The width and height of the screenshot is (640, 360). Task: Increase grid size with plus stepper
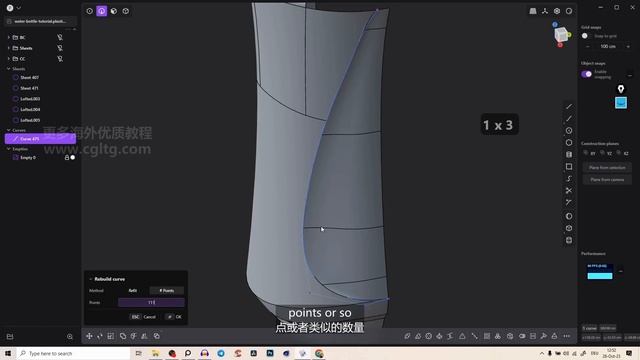(628, 47)
